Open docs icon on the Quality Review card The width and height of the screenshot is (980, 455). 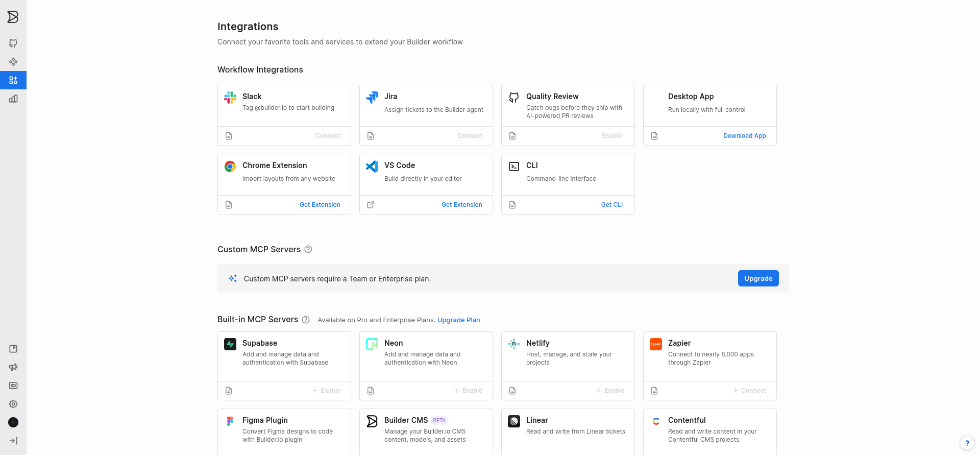(x=512, y=136)
